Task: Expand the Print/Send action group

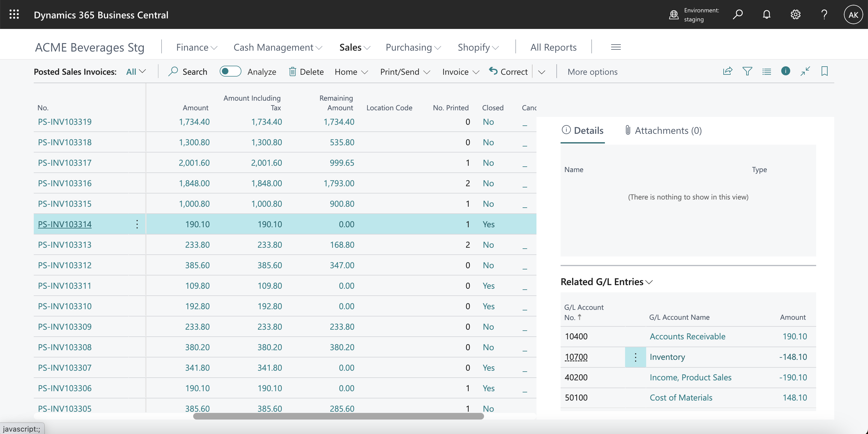Action: coord(405,72)
